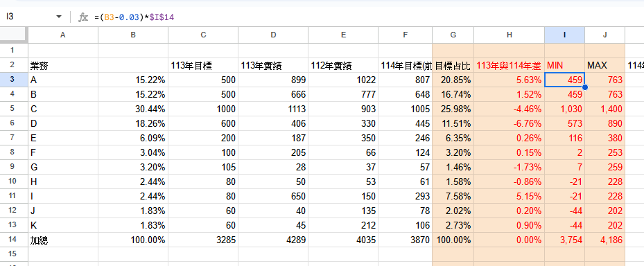This screenshot has width=644, height=266.
Task: Click the 113年與114年差 header cell
Action: (x=510, y=65)
